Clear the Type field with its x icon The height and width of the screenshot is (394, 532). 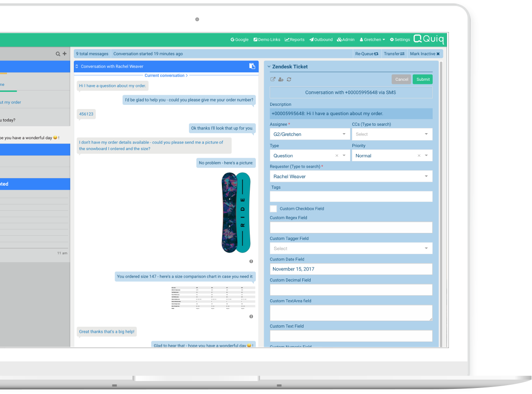pyautogui.click(x=337, y=155)
